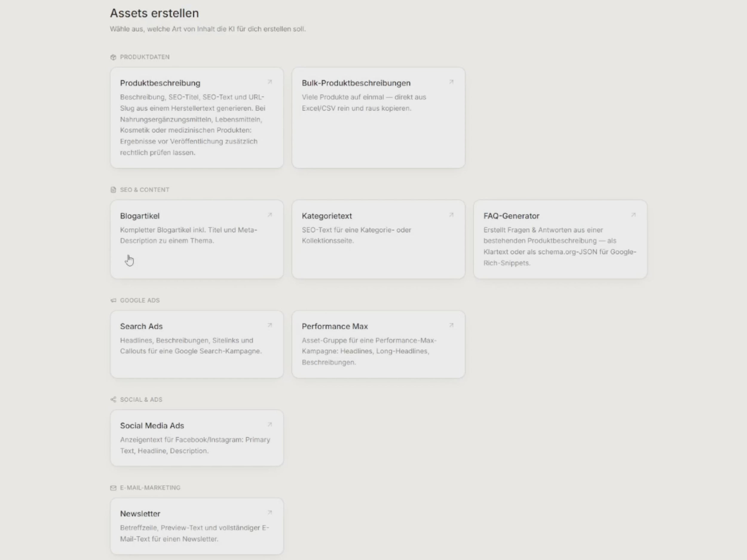Click the arrow icon on the Newsletter card
The height and width of the screenshot is (560, 747).
click(270, 513)
